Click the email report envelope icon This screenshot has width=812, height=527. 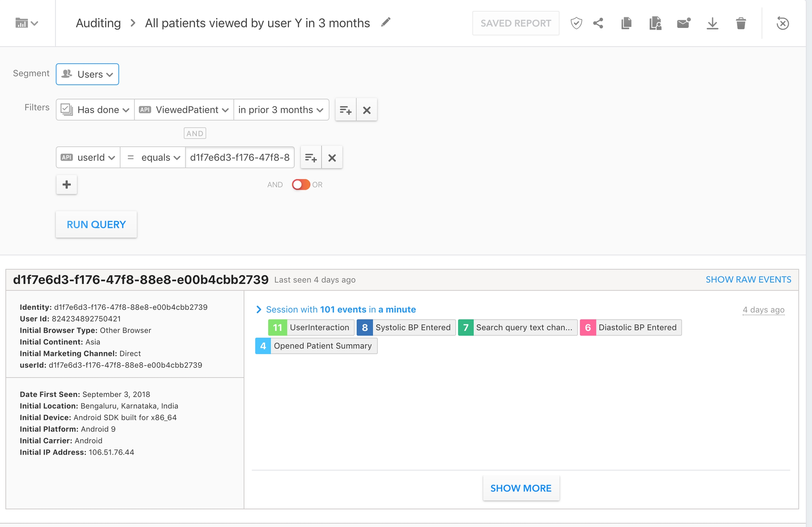[x=683, y=23]
